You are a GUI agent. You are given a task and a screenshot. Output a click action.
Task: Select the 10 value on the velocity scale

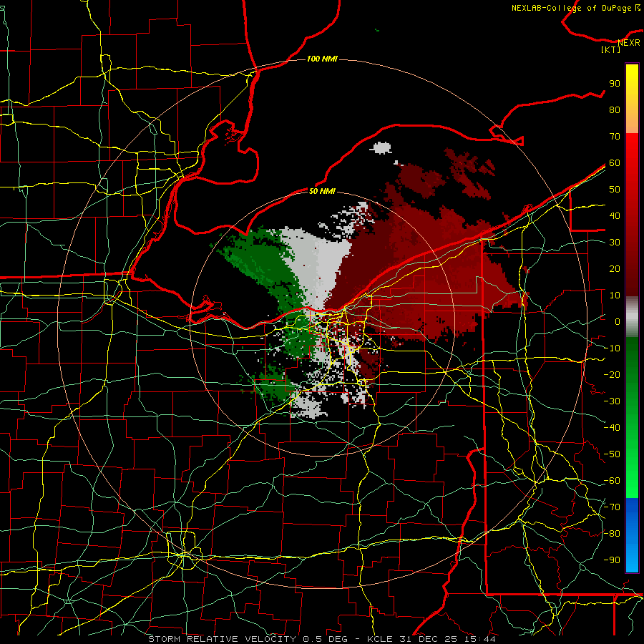[x=615, y=296]
